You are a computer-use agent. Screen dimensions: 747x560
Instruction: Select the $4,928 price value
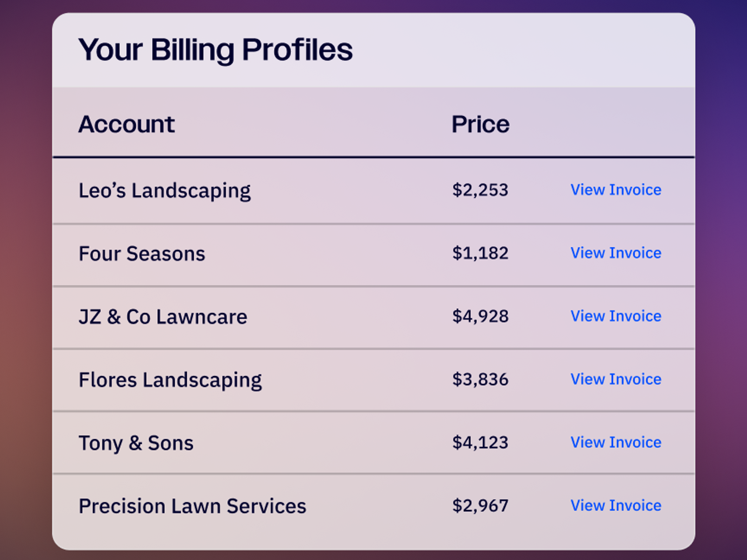[480, 316]
